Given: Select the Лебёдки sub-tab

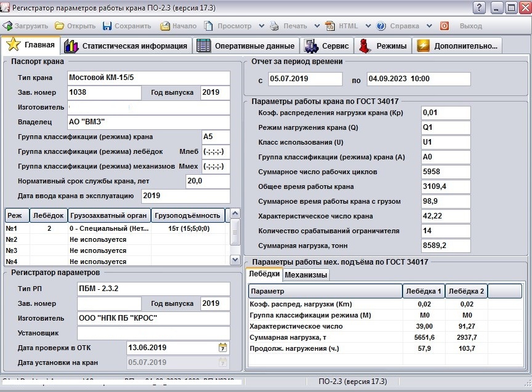Looking at the screenshot, I should pyautogui.click(x=264, y=274).
